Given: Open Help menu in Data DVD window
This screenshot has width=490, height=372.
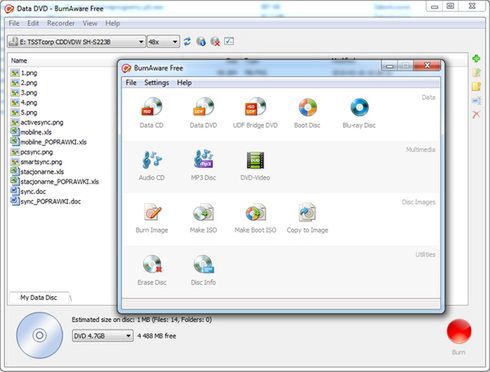Looking at the screenshot, I should pyautogui.click(x=113, y=23).
